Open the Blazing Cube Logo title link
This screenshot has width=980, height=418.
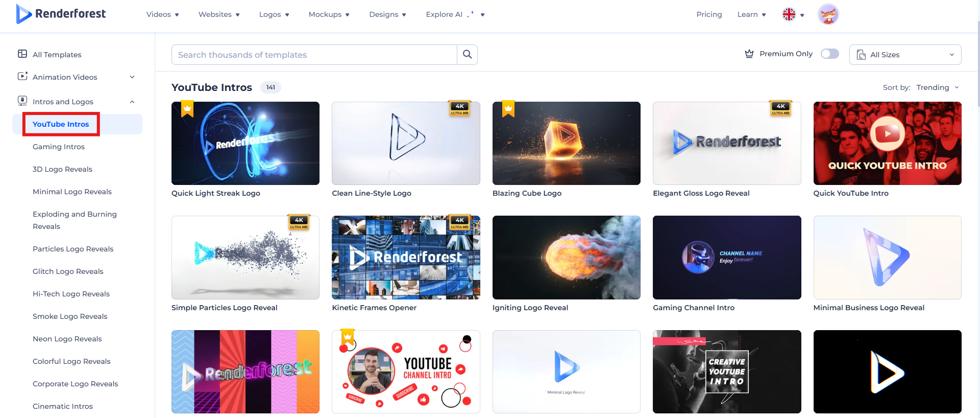pos(527,193)
